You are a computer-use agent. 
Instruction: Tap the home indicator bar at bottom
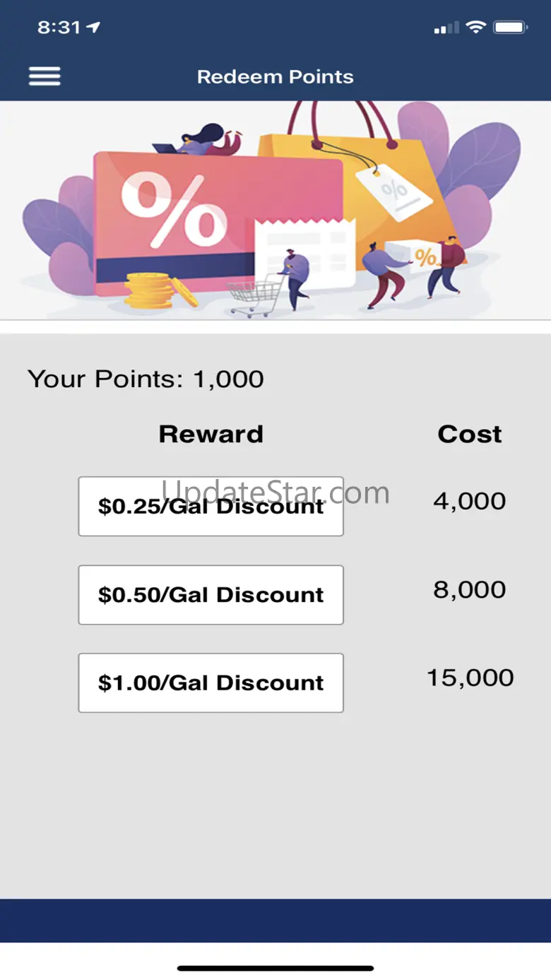275,968
